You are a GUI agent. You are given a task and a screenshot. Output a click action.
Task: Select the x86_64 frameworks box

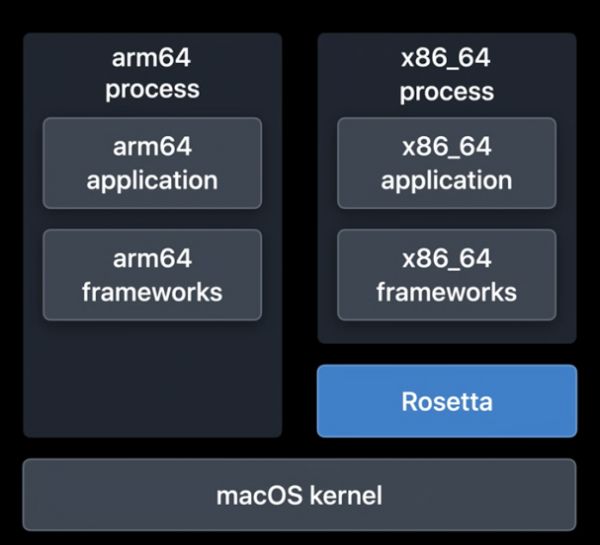coord(446,275)
